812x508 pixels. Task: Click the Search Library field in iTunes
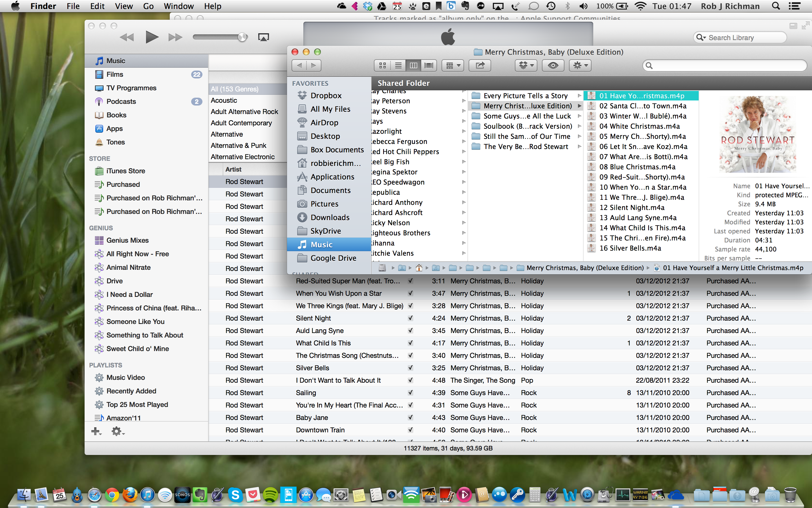coord(740,38)
